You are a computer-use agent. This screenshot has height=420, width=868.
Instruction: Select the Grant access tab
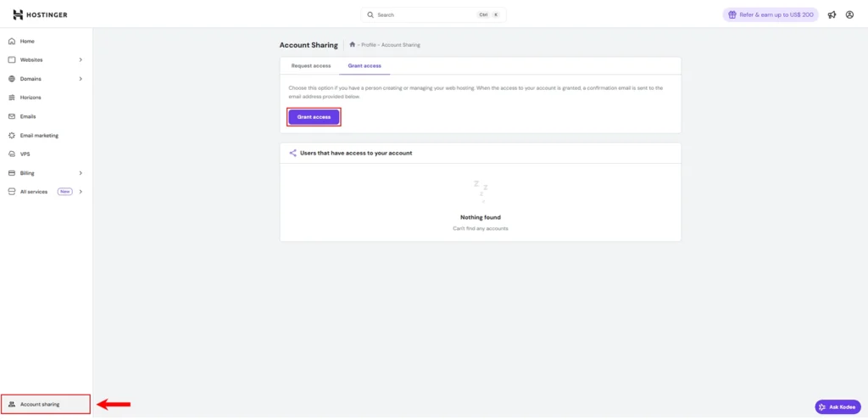tap(364, 66)
